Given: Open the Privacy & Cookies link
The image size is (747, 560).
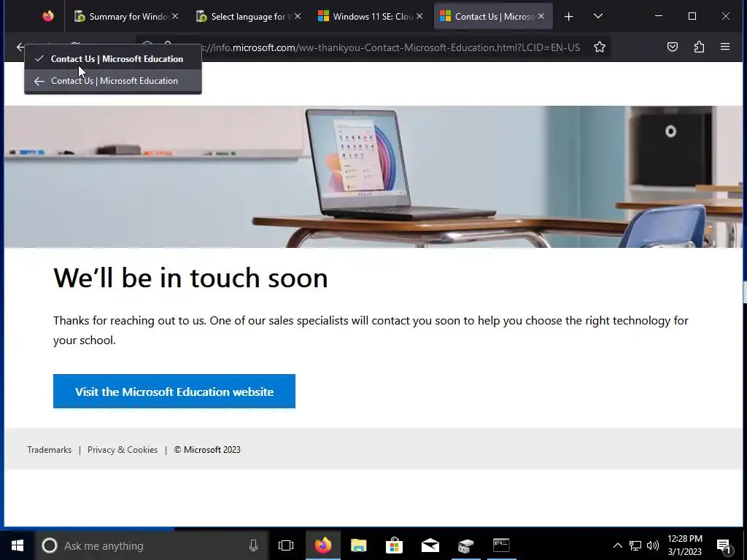Looking at the screenshot, I should pyautogui.click(x=123, y=449).
